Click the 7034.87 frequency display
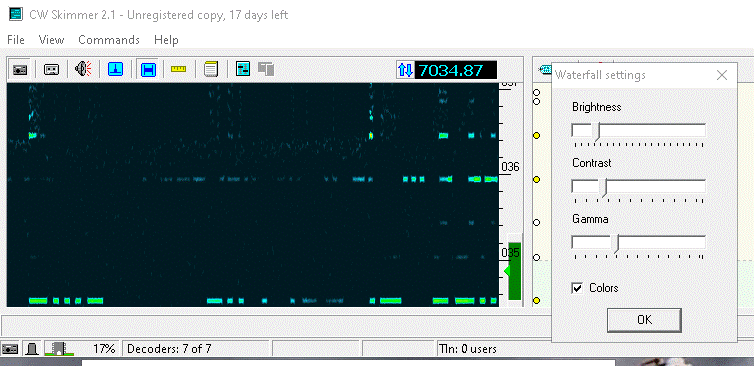The width and height of the screenshot is (754, 366). [x=455, y=70]
